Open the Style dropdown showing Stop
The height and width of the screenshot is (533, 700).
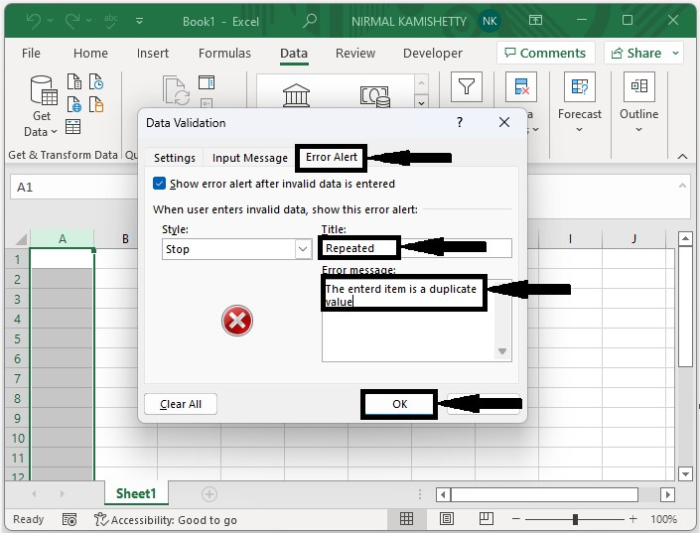click(237, 249)
